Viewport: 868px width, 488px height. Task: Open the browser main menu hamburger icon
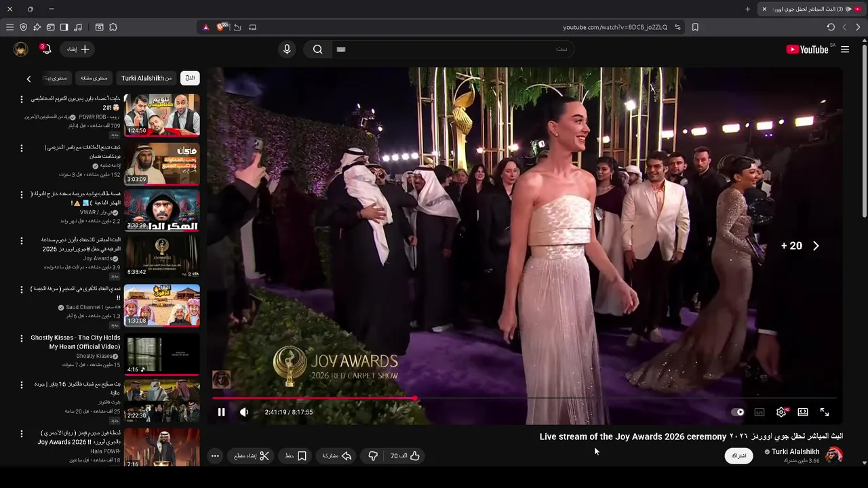click(x=9, y=27)
